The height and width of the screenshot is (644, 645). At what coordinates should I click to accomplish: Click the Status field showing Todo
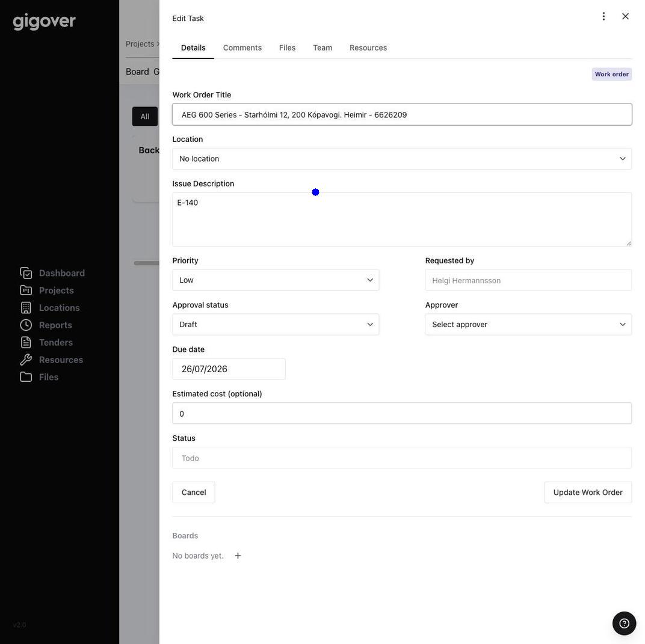tap(402, 458)
